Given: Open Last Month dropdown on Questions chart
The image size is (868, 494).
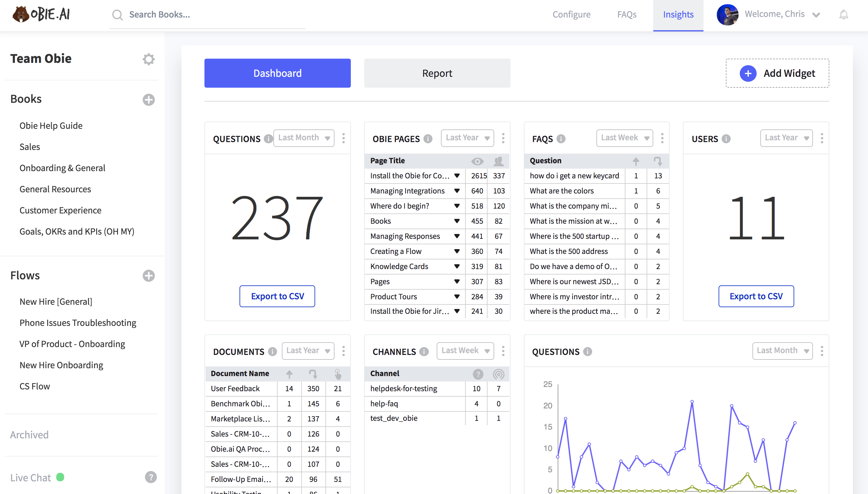Looking at the screenshot, I should [x=782, y=350].
